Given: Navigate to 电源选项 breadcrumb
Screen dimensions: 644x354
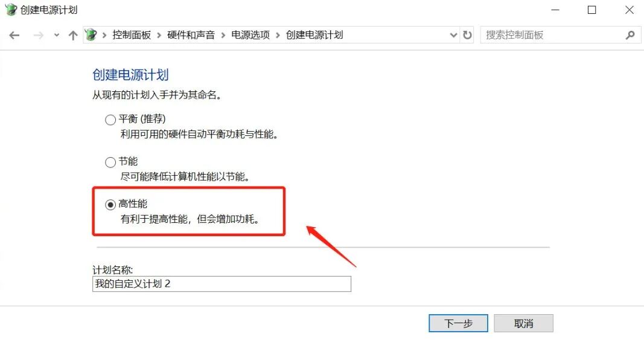Looking at the screenshot, I should pyautogui.click(x=250, y=35).
